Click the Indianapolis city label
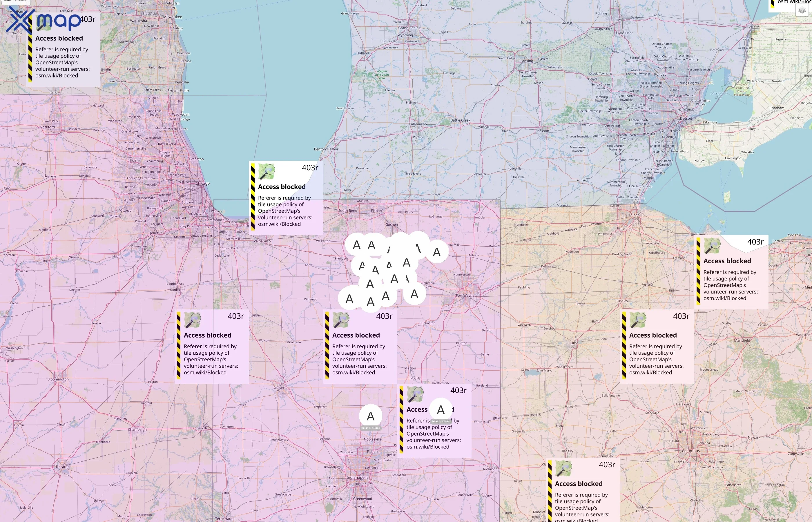The width and height of the screenshot is (812, 522). point(357,477)
